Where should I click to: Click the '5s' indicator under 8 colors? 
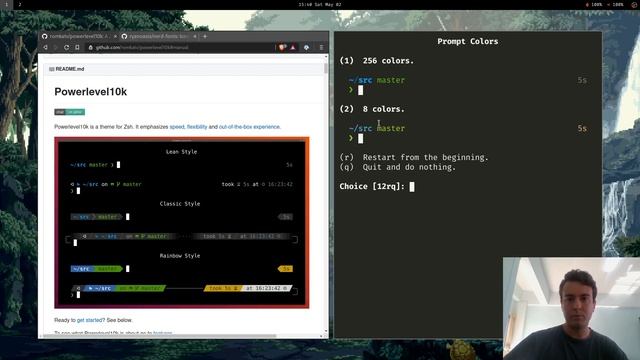pos(582,129)
